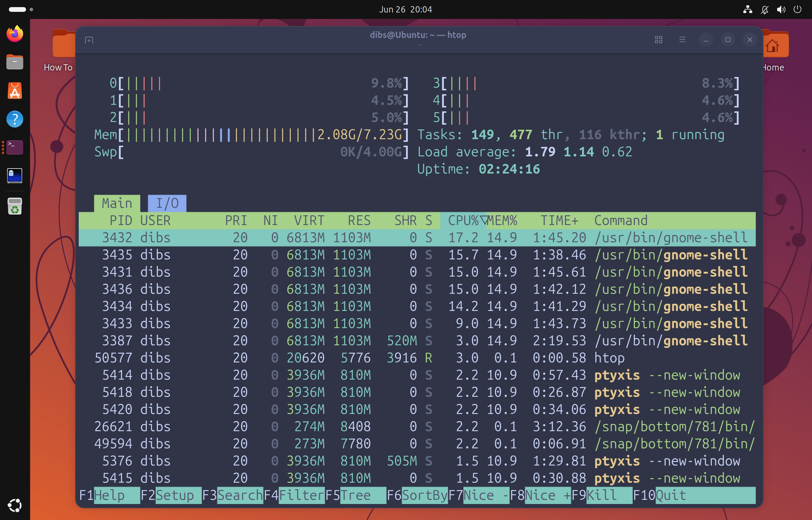
Task: Open the Files manager in dock
Action: point(15,62)
